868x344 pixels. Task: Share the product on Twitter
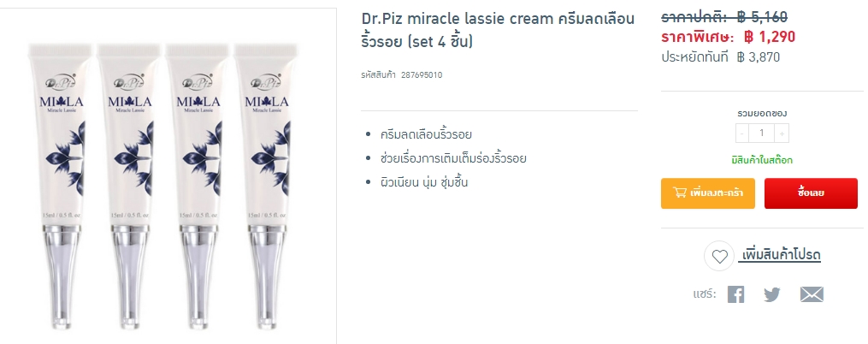pyautogui.click(x=771, y=294)
